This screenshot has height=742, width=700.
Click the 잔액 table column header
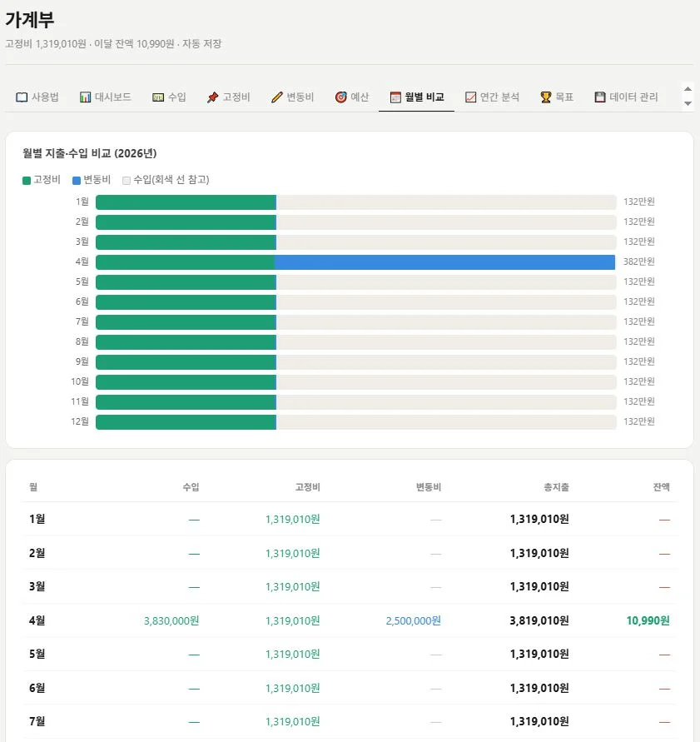(x=661, y=487)
